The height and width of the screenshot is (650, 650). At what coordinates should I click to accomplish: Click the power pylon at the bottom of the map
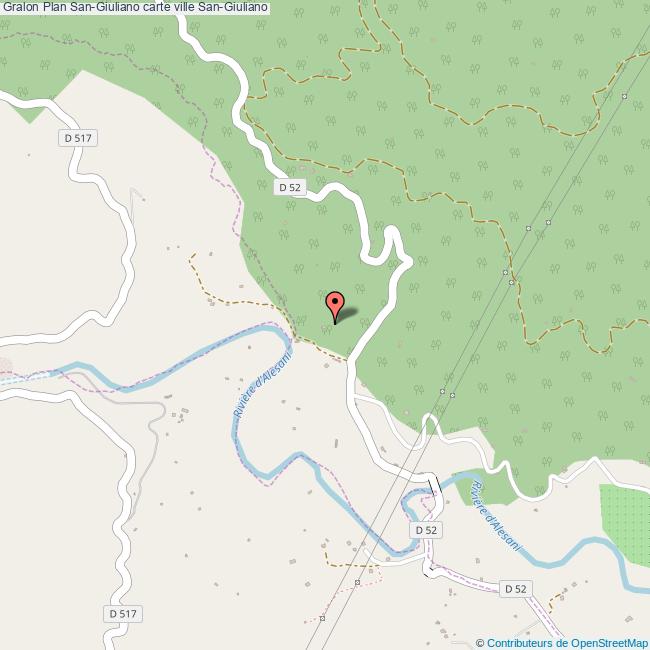[x=322, y=618]
